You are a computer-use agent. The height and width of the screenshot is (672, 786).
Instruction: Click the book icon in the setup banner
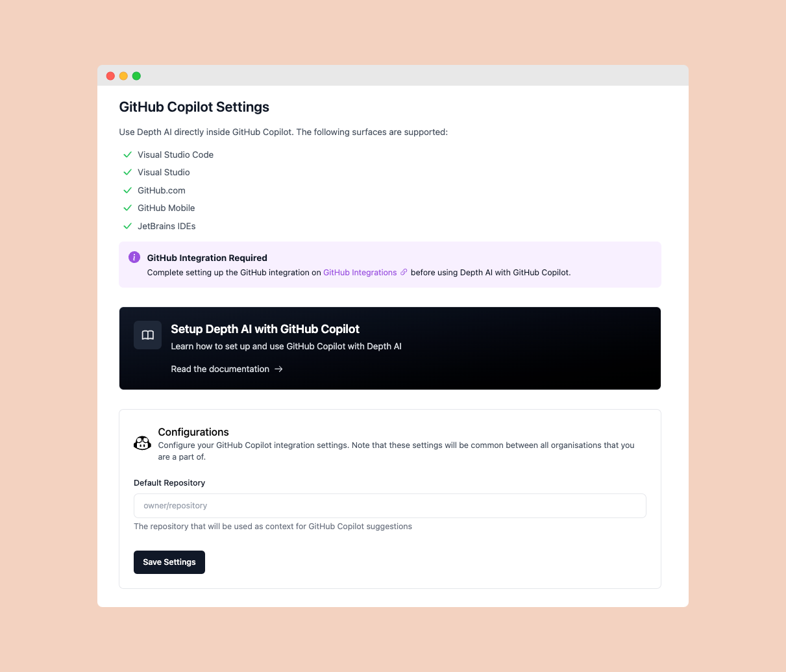[x=147, y=334]
